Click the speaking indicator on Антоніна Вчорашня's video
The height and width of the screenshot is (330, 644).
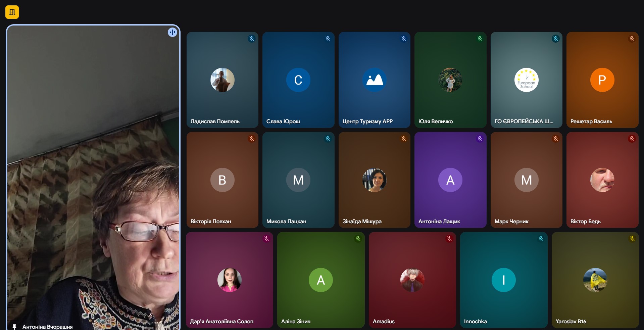click(x=172, y=32)
